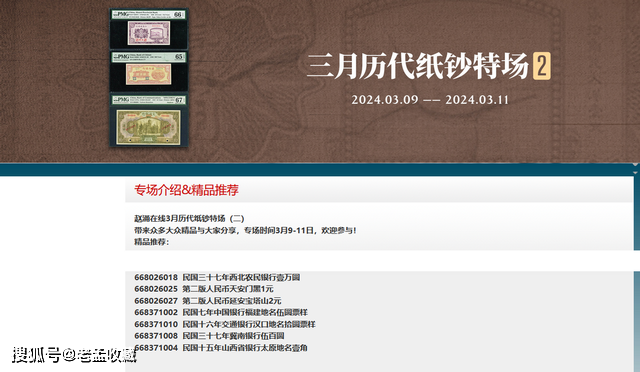This screenshot has width=640, height=372.
Task: Click the sentence starting 带来众多大众精品与大家分享
Action: point(245,230)
